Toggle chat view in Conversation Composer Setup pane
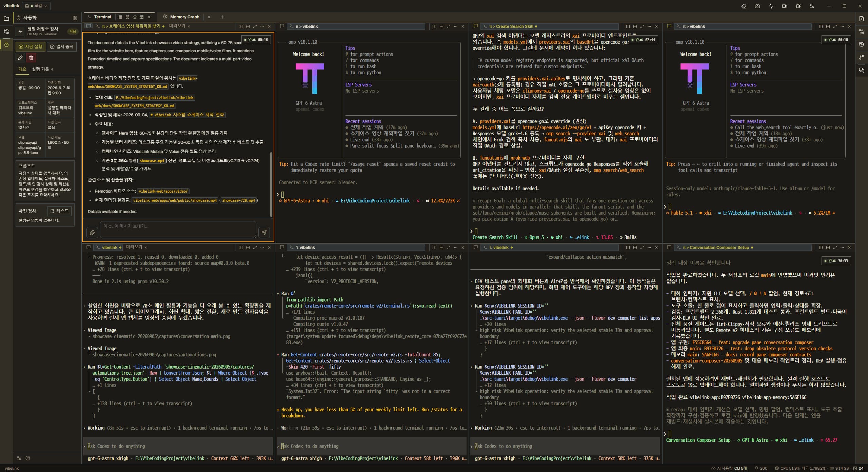Viewport: 868px width, 472px height. pyautogui.click(x=669, y=247)
